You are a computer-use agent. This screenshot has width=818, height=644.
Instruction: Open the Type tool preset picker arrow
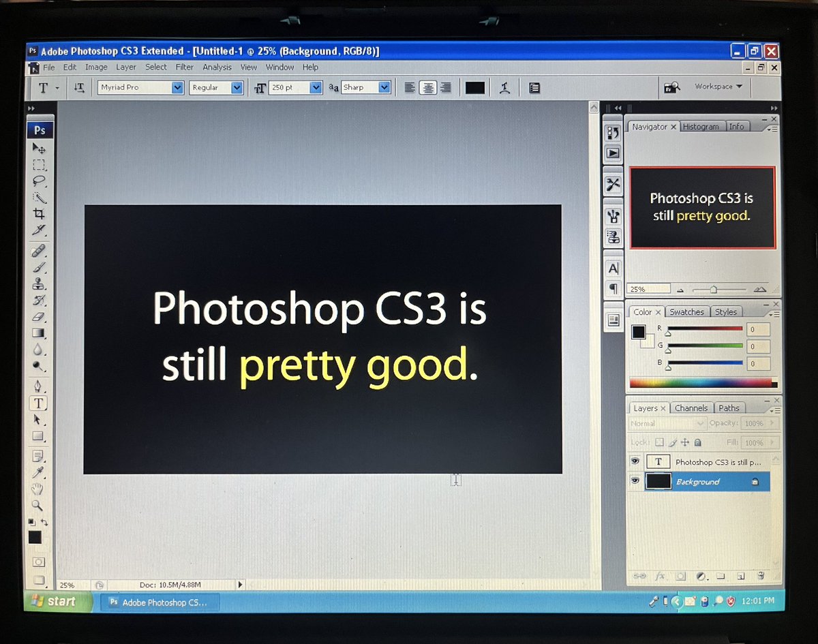pos(57,88)
